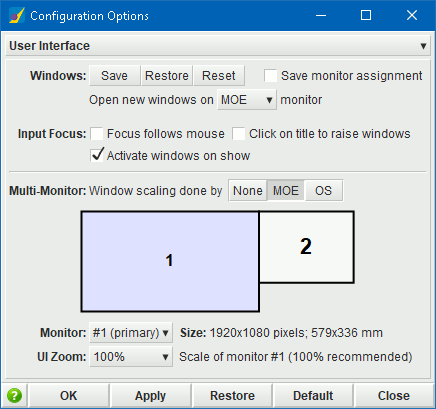436x409 pixels.
Task: Set window scaling to OS
Action: pyautogui.click(x=323, y=191)
